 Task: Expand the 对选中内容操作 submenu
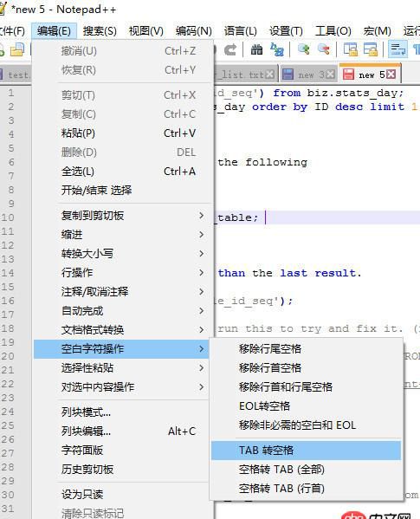coord(121,387)
